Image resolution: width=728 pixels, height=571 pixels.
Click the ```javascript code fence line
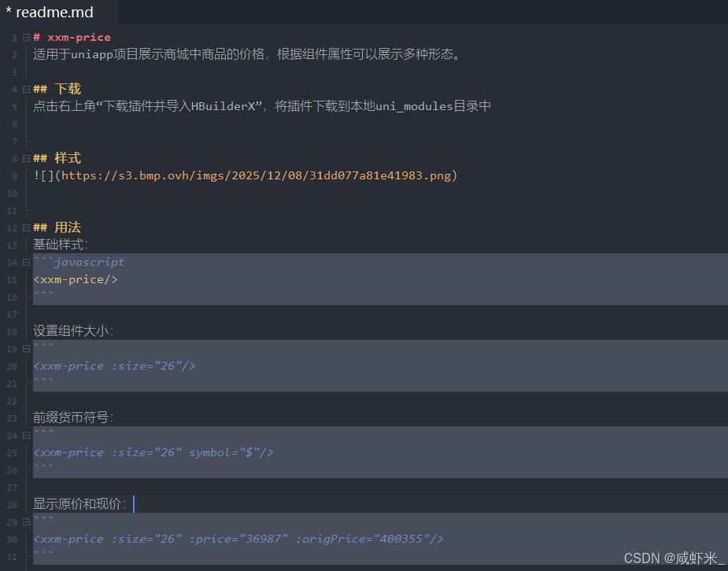[79, 262]
